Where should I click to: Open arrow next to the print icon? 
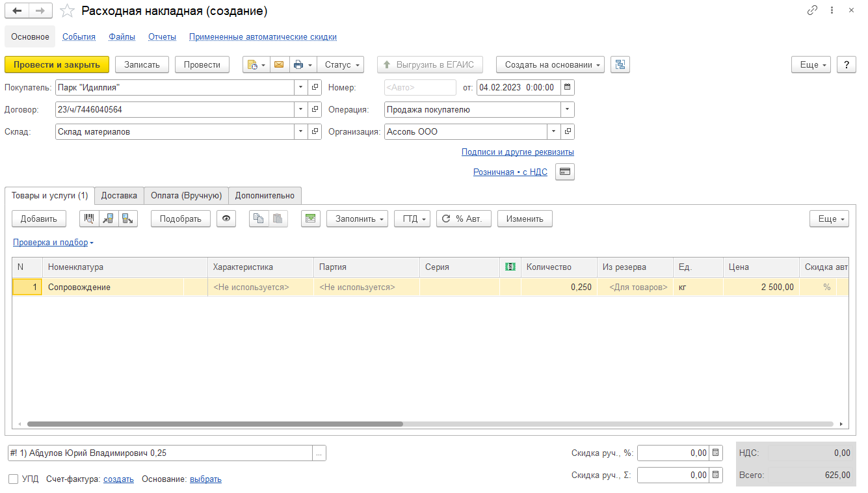click(x=311, y=64)
